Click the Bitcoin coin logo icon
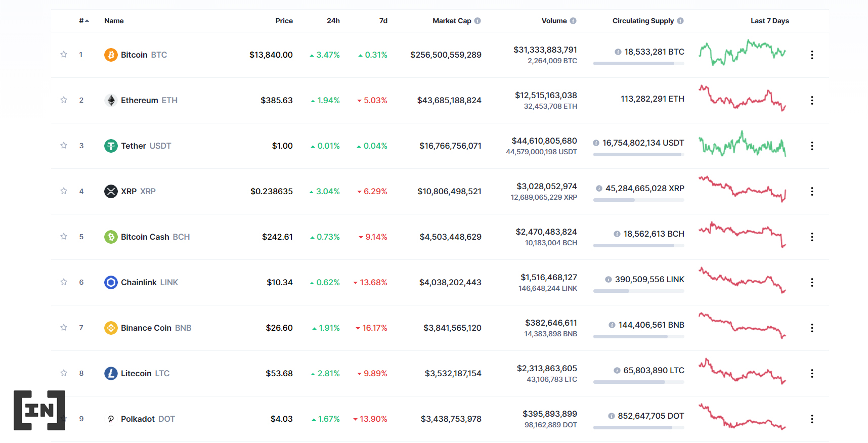This screenshot has height=443, width=868. pos(111,55)
